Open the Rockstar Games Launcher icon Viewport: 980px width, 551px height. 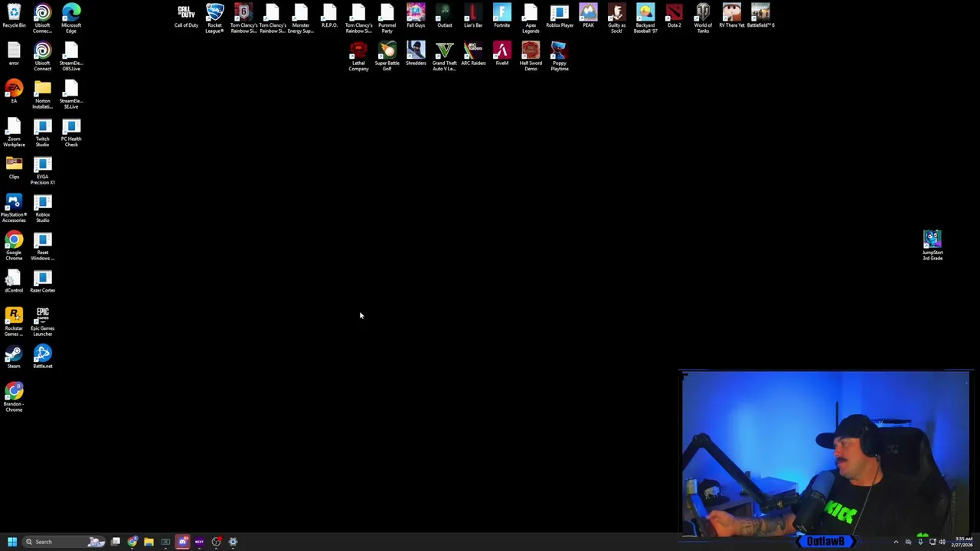[14, 321]
